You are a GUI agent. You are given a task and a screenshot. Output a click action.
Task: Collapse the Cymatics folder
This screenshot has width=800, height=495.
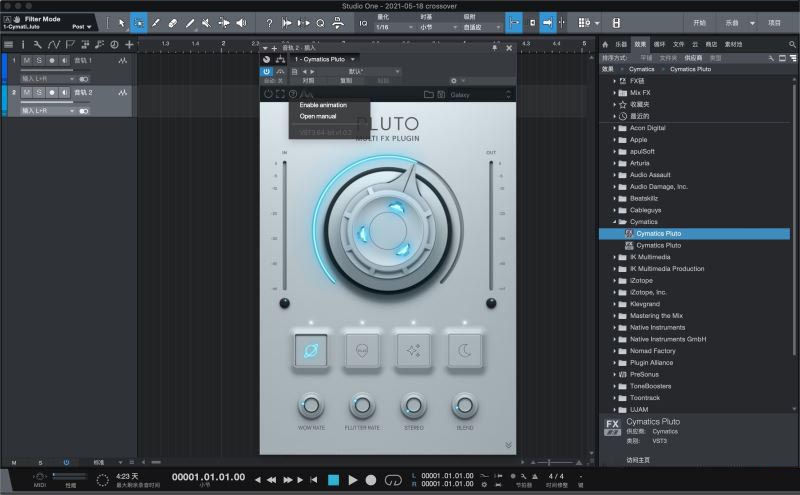click(615, 222)
